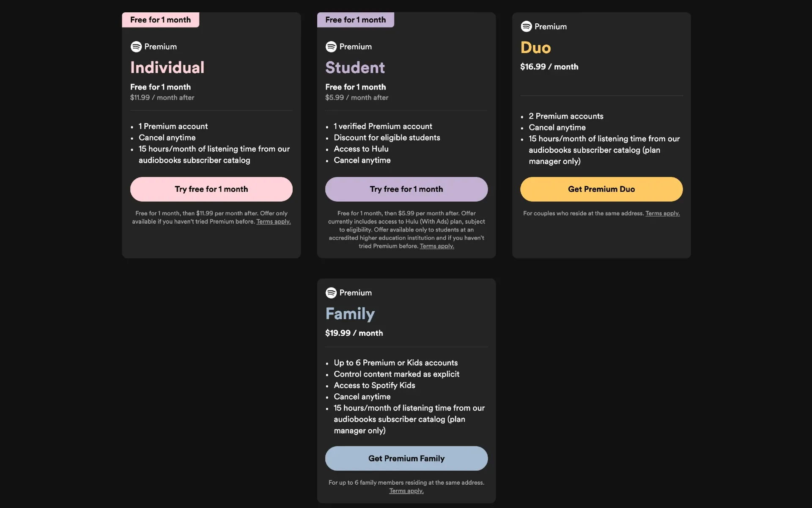The height and width of the screenshot is (508, 812).
Task: Click the pink Free for 1 month badge
Action: [x=160, y=20]
